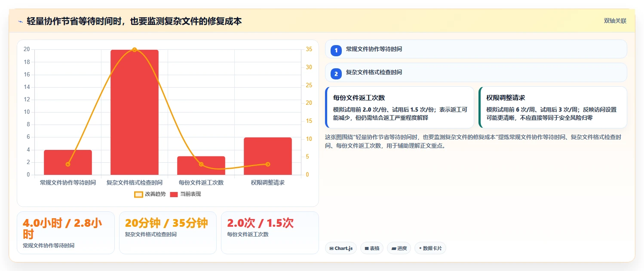
Task: Click x-axis label 每份文件返工次数
Action: [201, 183]
